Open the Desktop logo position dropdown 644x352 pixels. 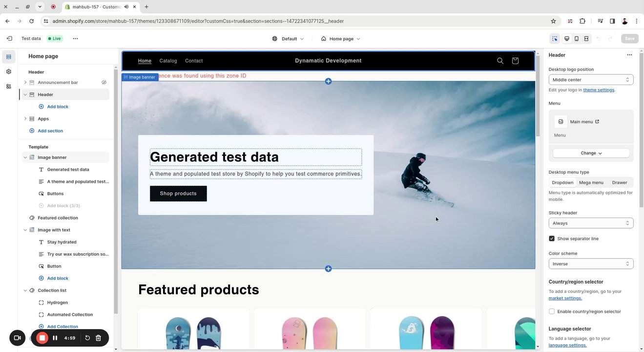point(591,80)
